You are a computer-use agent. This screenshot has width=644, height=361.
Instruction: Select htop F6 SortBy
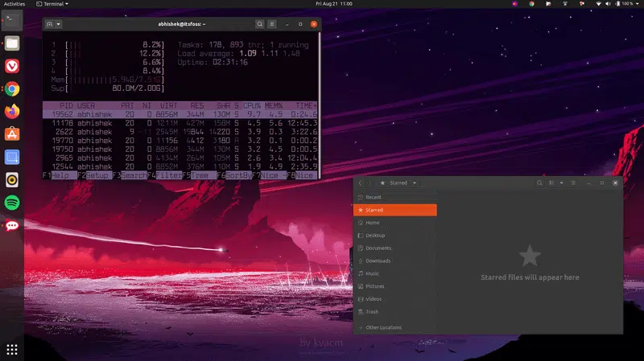(x=234, y=175)
